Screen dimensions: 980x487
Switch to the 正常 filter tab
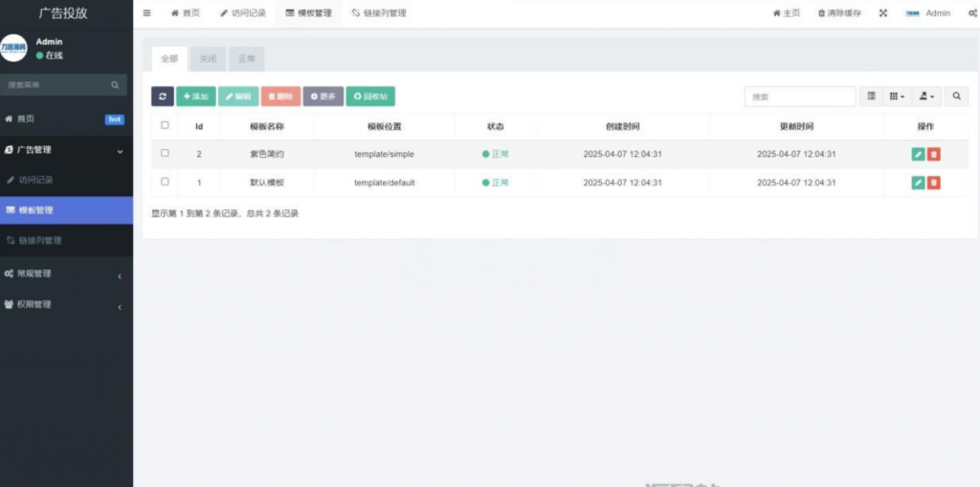tap(247, 58)
